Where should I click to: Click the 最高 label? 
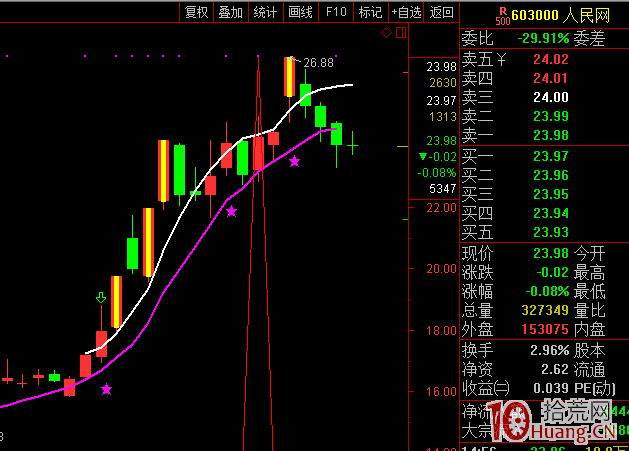pyautogui.click(x=589, y=272)
